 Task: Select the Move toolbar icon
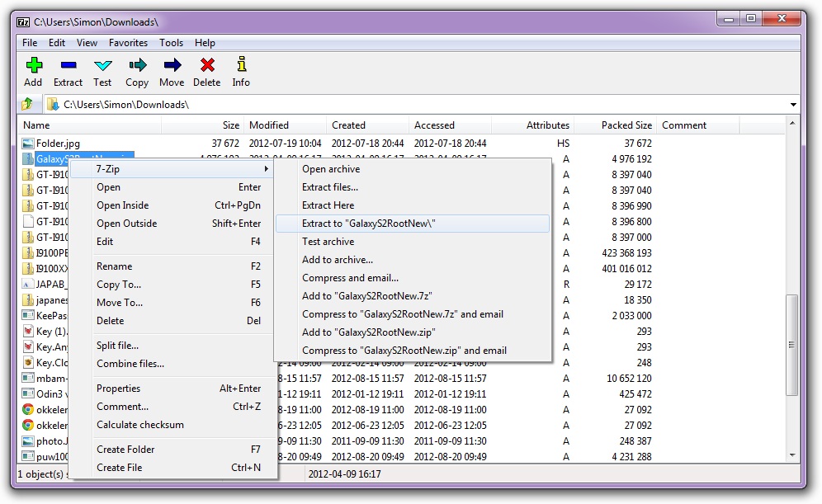pyautogui.click(x=171, y=69)
